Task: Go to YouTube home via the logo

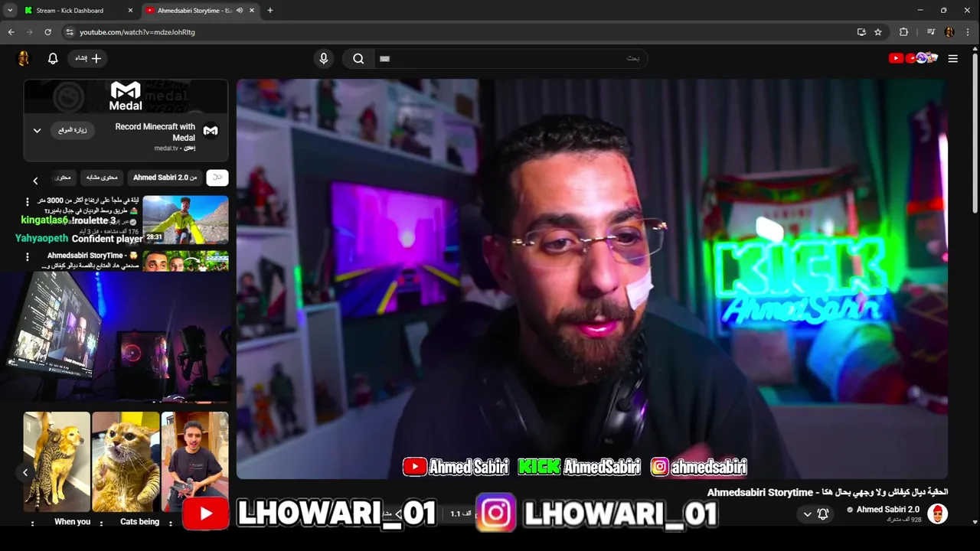Action: [913, 58]
